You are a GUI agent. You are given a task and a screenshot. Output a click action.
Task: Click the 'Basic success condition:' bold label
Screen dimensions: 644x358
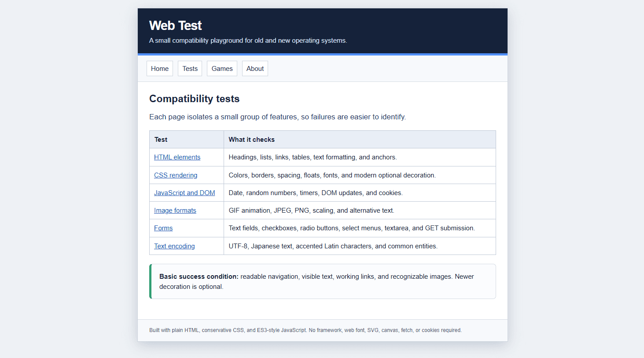(x=199, y=277)
